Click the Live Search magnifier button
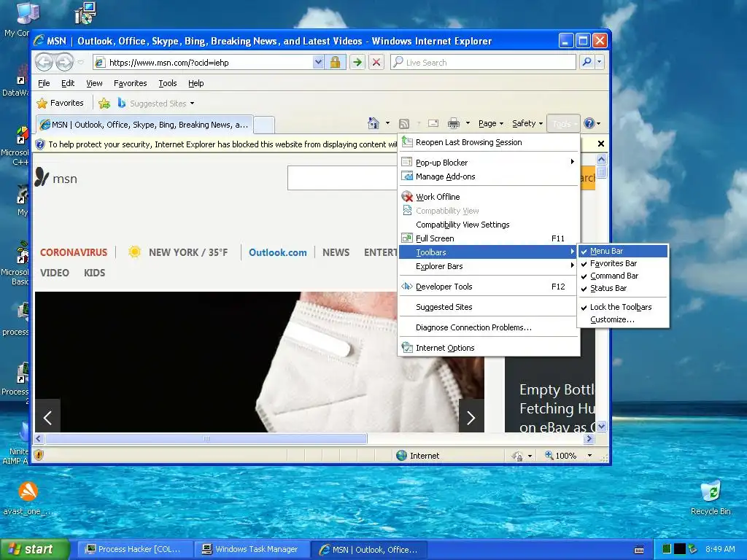Viewport: 747px width, 560px height. coord(587,62)
